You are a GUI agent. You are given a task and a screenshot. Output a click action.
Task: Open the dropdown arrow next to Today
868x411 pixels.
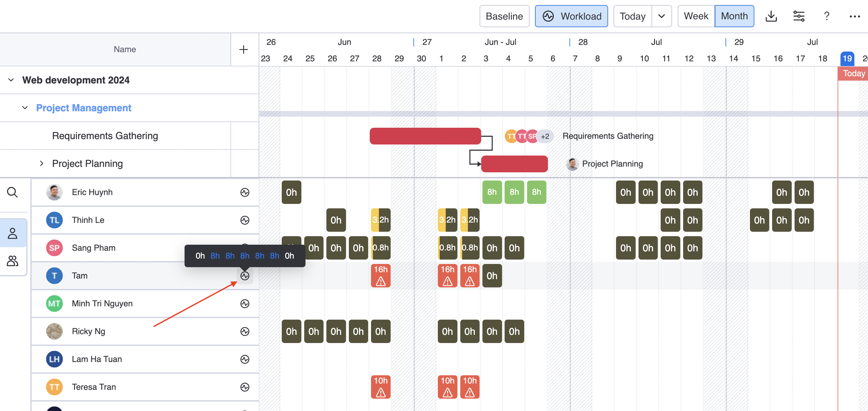click(661, 16)
